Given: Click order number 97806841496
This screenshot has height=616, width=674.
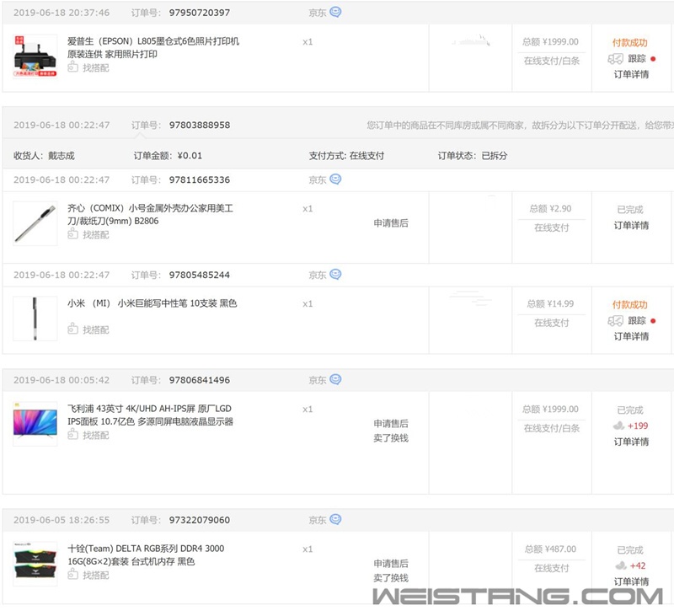Looking at the screenshot, I should pos(200,380).
